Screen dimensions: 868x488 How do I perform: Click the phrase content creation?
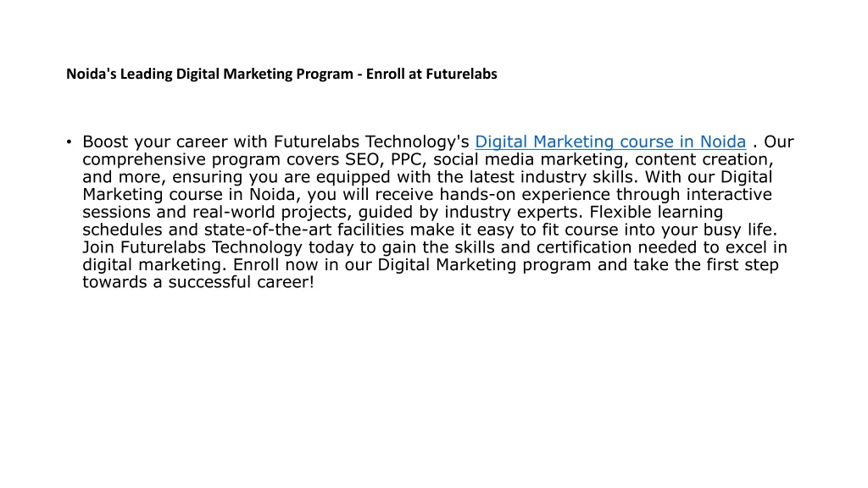click(x=704, y=159)
